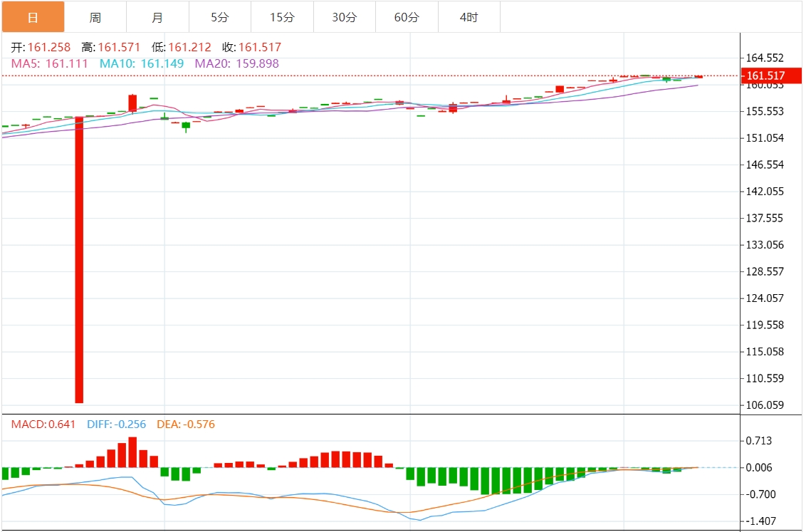The width and height of the screenshot is (811, 532).
Task: Choose the 60分 interval tab
Action: 407,18
